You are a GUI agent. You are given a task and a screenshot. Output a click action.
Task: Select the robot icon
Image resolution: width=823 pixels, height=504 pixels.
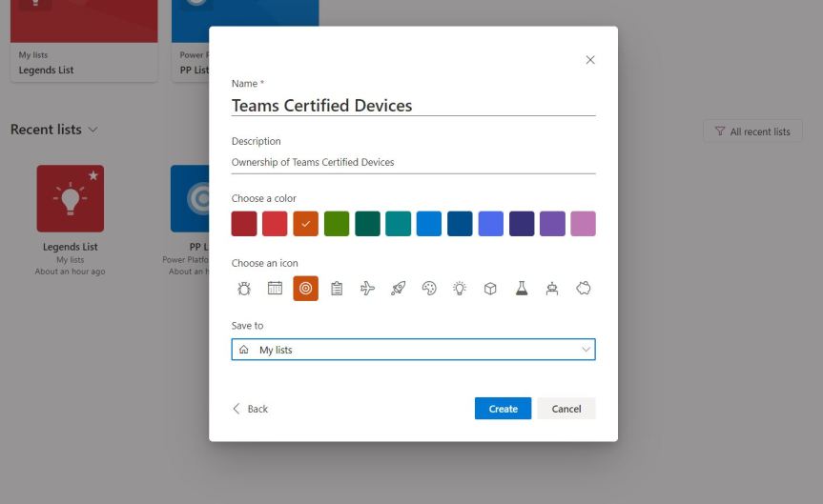[x=551, y=288]
